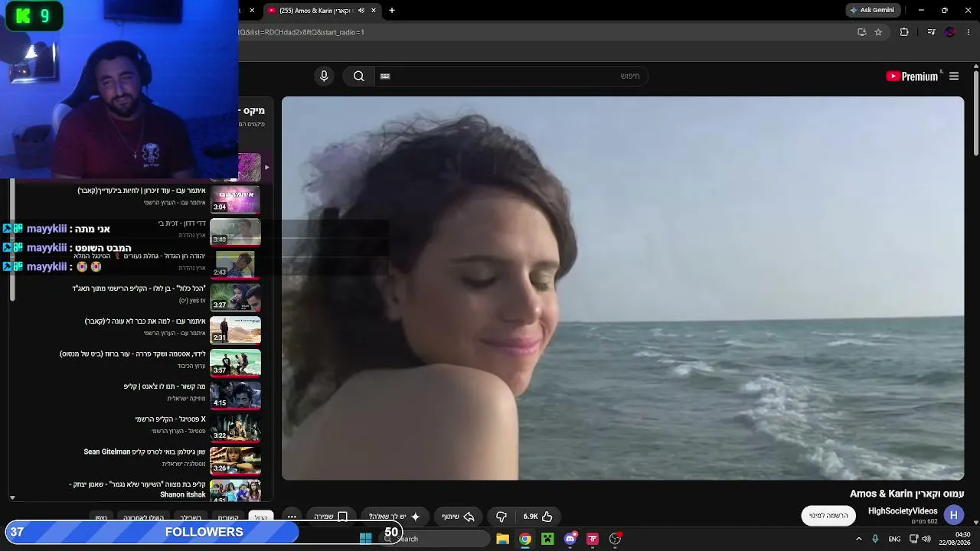This screenshot has height=551, width=980.
Task: Open a new Chrome tab
Action: pyautogui.click(x=392, y=10)
